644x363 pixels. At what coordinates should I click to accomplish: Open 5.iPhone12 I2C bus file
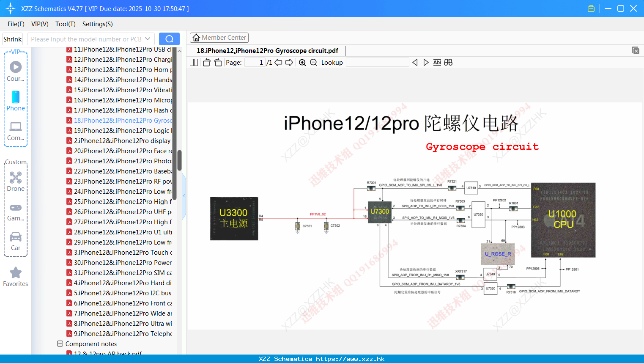coord(119,293)
